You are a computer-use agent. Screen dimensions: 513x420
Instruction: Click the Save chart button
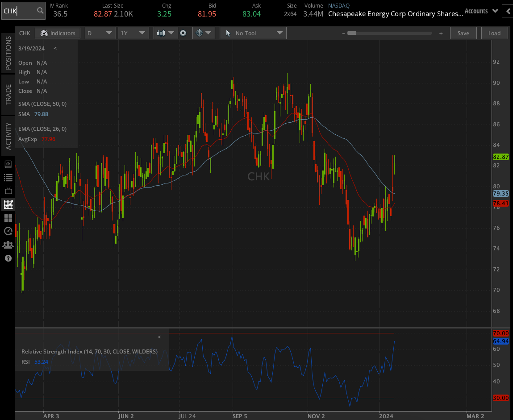(x=463, y=33)
